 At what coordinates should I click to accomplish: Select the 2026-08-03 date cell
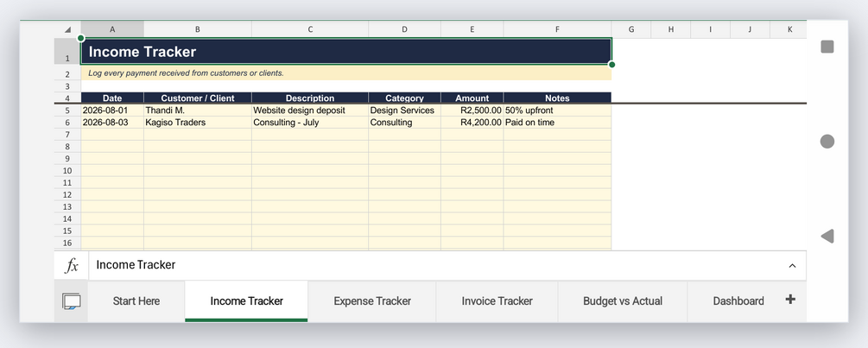click(x=112, y=123)
